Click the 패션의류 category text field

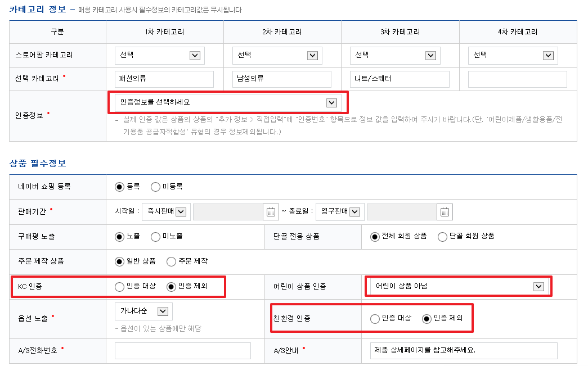(164, 79)
